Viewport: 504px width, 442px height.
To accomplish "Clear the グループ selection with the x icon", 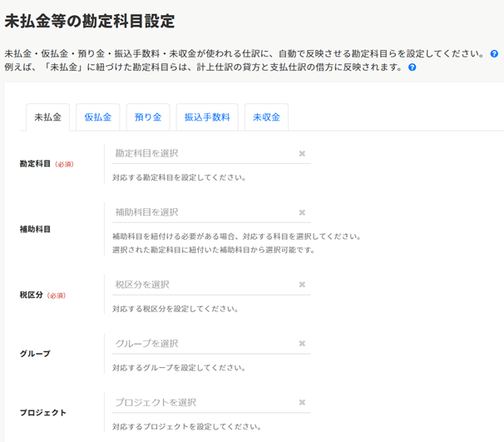I will 302,344.
